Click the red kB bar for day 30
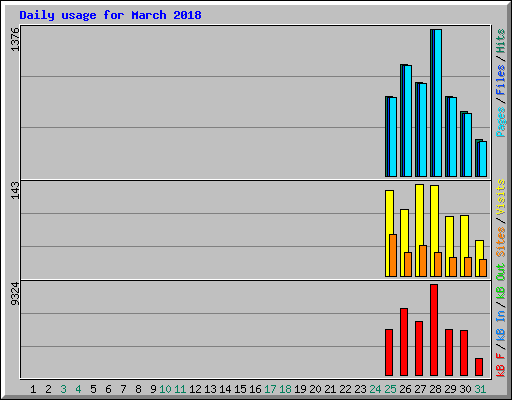 [464, 353]
